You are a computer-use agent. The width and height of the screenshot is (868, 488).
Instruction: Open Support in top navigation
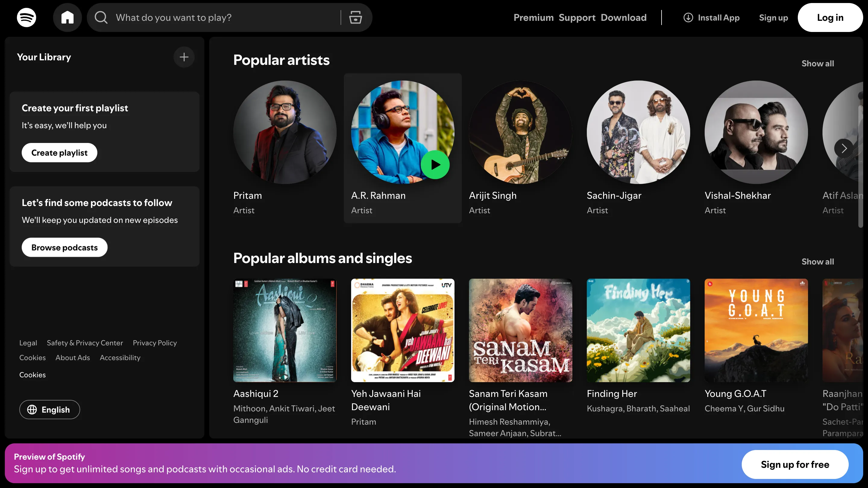tap(577, 17)
